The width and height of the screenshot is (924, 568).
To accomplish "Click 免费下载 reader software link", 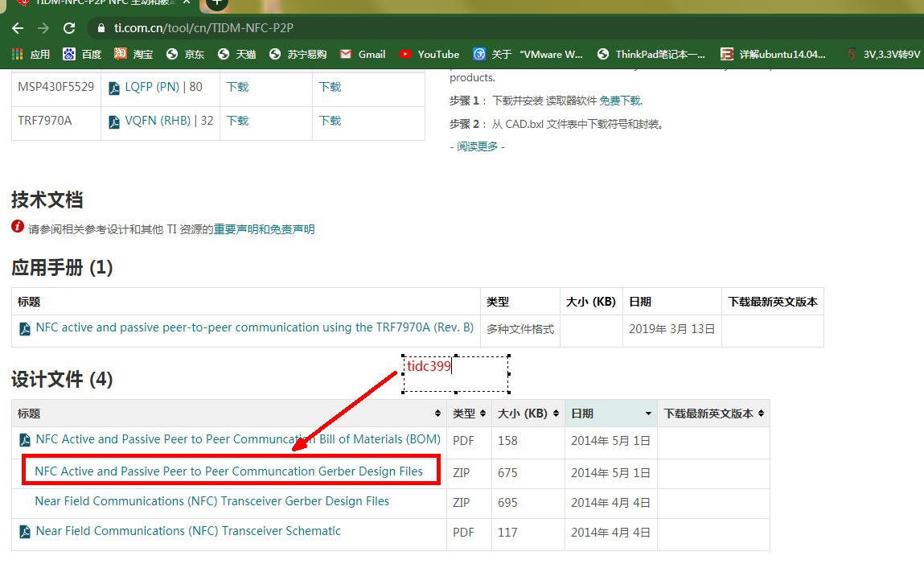I will (x=620, y=101).
